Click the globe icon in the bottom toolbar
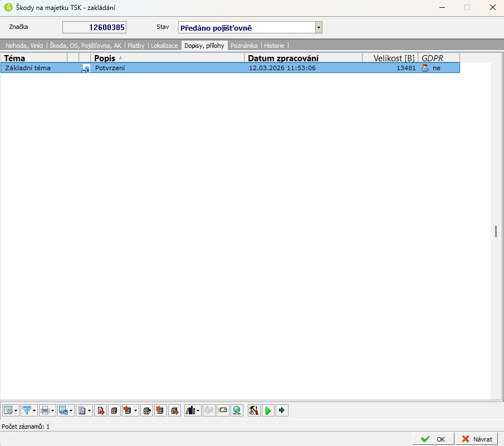This screenshot has width=504, height=446. coord(237,410)
